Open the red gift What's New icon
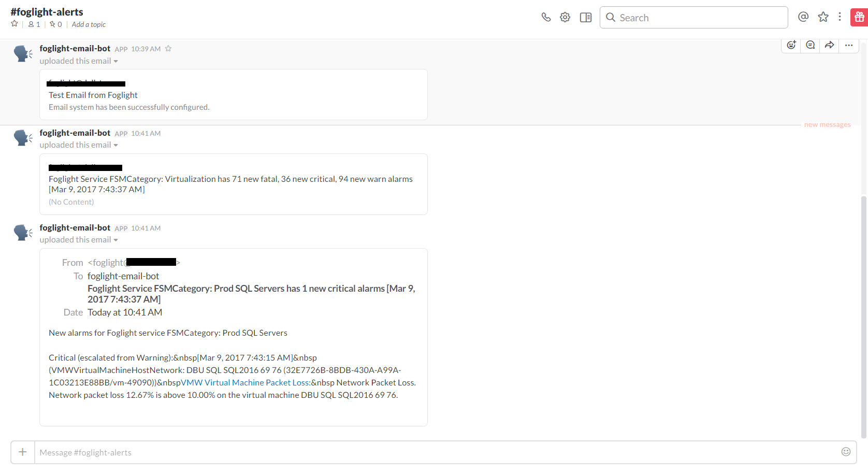868x472 pixels. pos(859,17)
